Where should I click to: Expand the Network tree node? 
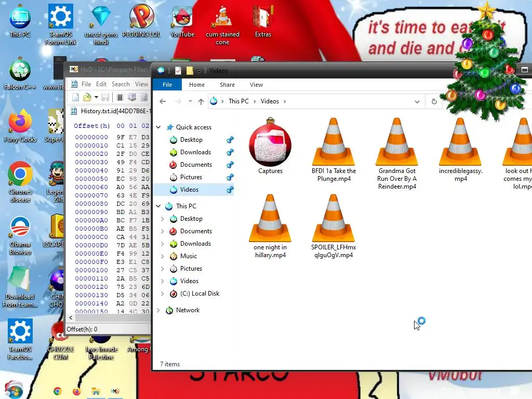point(158,310)
